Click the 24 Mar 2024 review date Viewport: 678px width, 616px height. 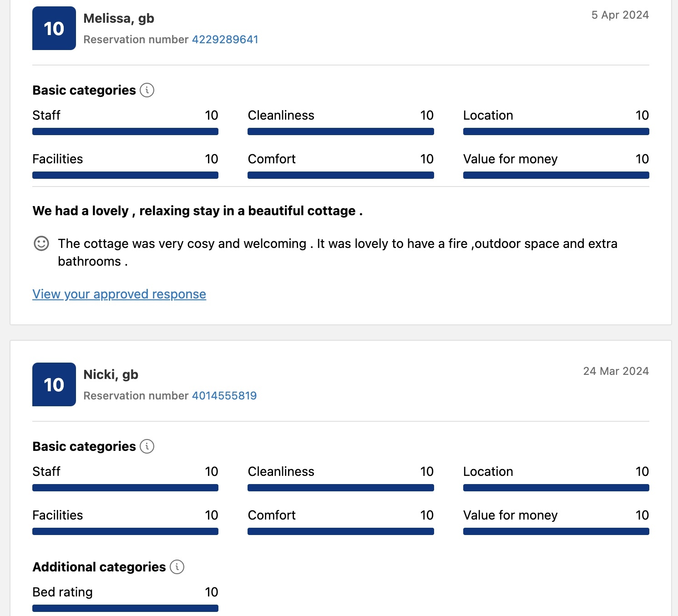(x=616, y=371)
